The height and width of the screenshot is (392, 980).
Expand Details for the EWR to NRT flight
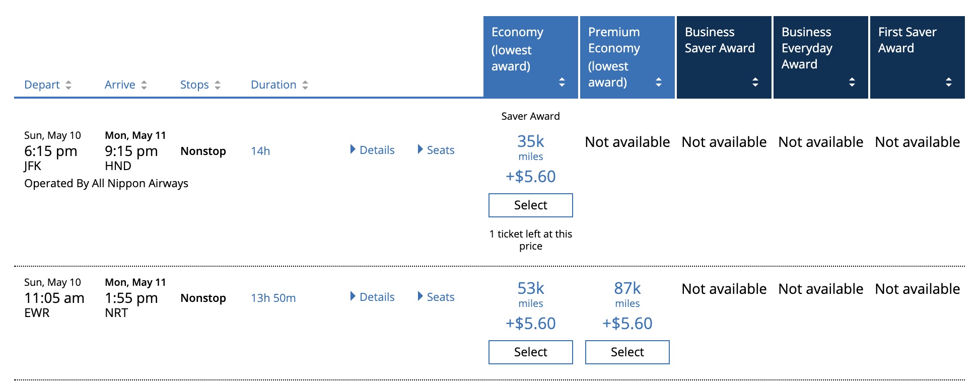373,297
